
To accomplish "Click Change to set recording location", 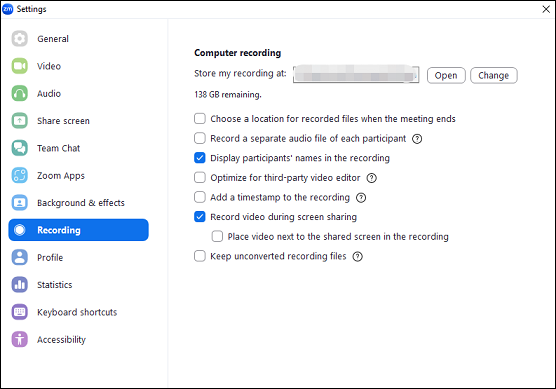I will 494,75.
